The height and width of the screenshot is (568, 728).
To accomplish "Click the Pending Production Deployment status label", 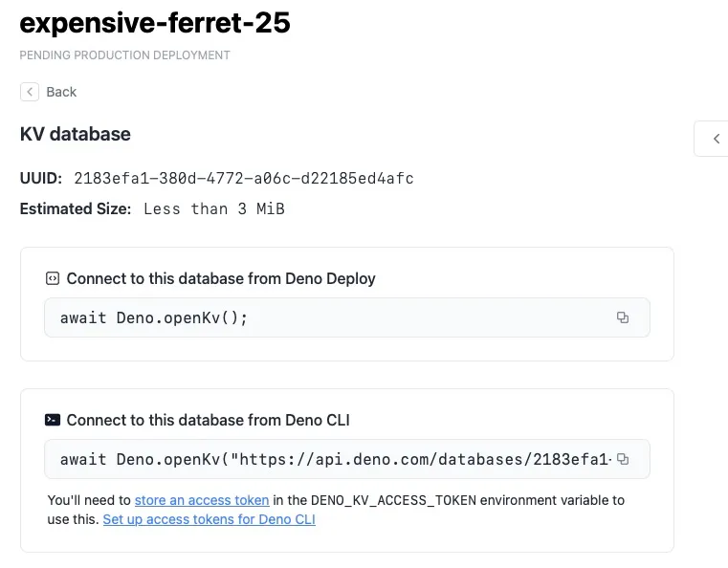I will 125,55.
